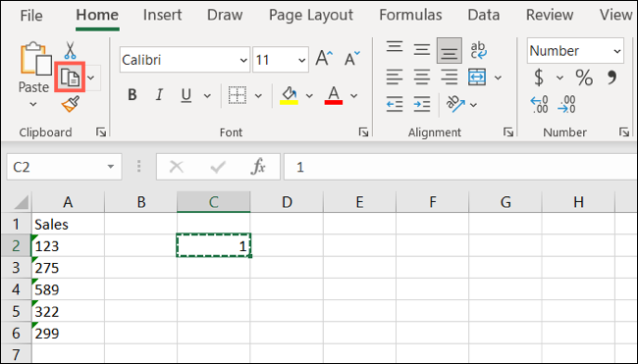Open the File tab
The image size is (638, 364).
coord(31,16)
